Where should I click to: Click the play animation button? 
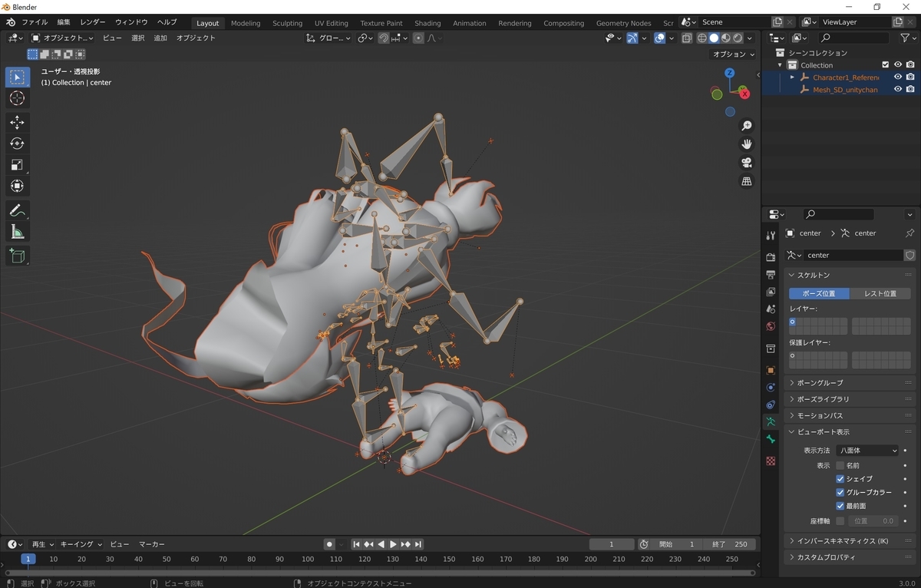pyautogui.click(x=393, y=544)
